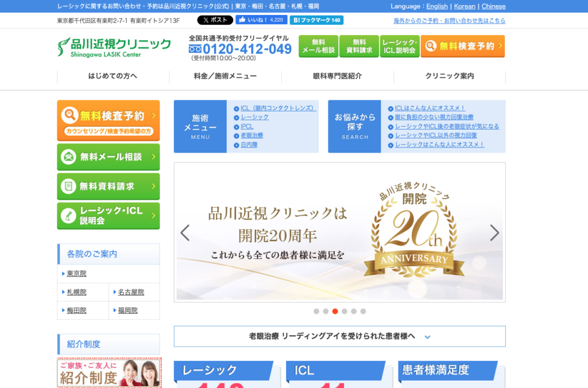Advance to the next carousel slide
588x388 pixels.
(x=494, y=232)
